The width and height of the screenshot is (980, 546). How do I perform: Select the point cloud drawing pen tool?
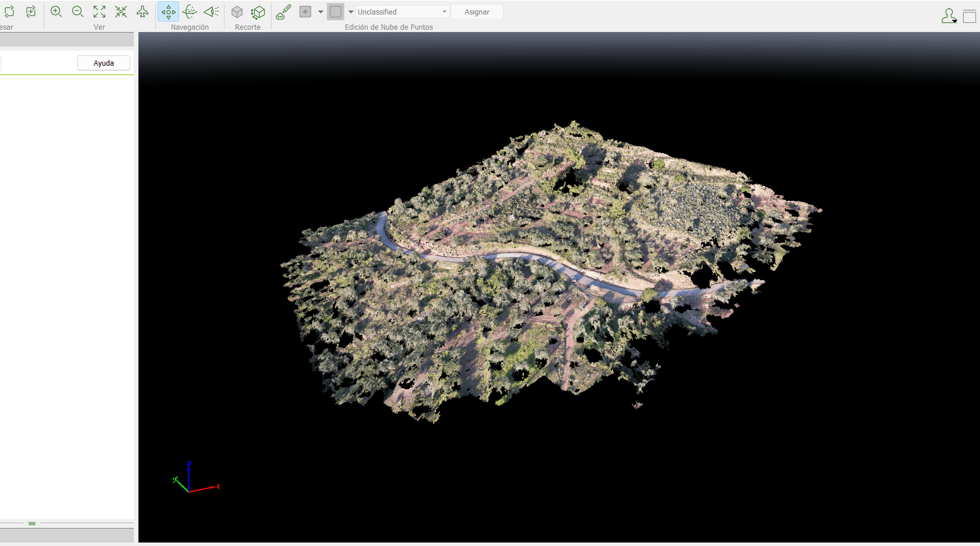[x=283, y=12]
